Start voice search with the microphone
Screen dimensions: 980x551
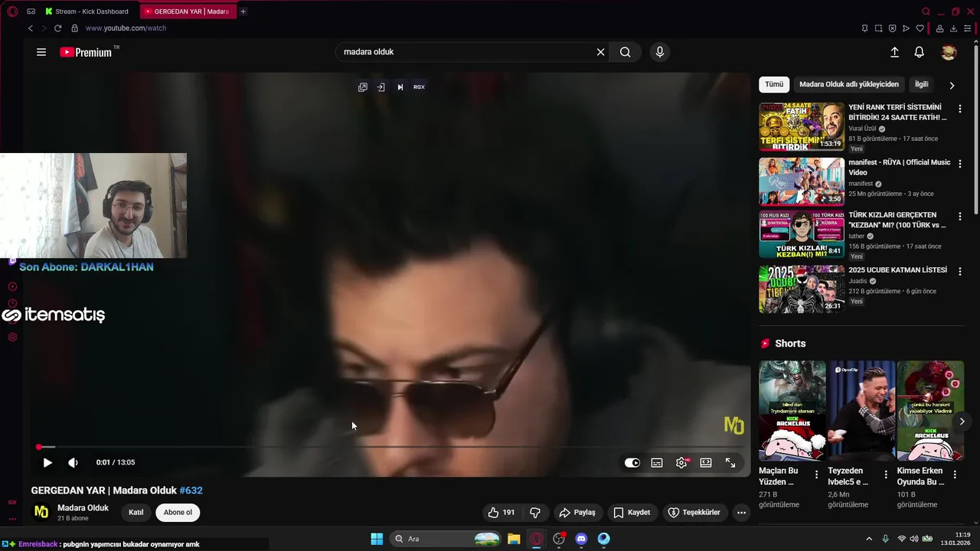660,52
